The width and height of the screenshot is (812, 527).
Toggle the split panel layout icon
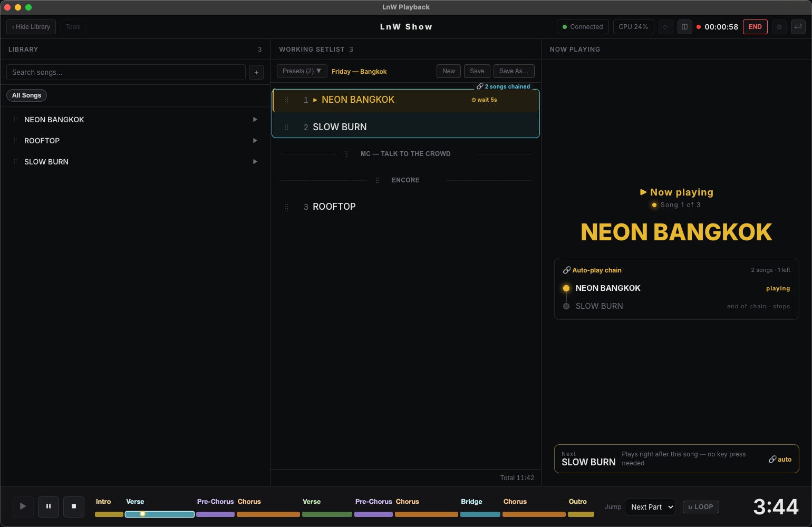tap(684, 27)
